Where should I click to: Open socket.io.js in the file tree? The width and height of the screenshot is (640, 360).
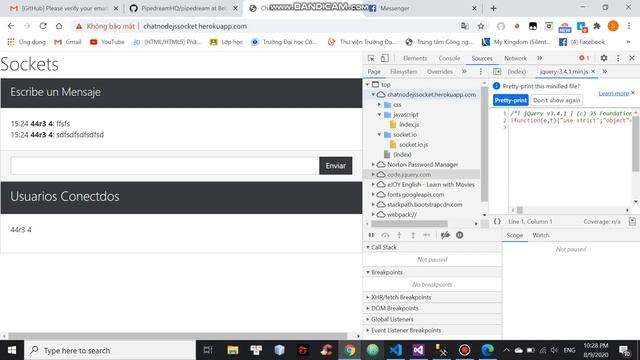click(x=413, y=144)
